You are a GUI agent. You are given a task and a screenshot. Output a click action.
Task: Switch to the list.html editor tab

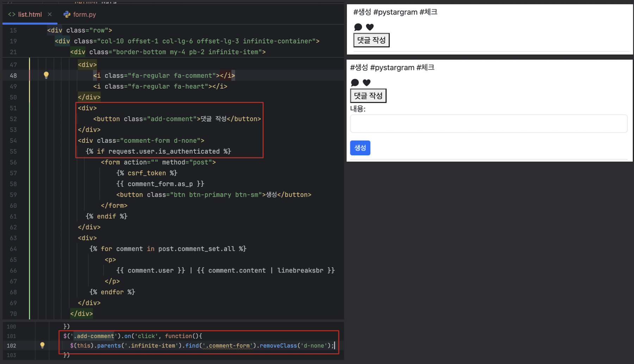[x=30, y=14]
